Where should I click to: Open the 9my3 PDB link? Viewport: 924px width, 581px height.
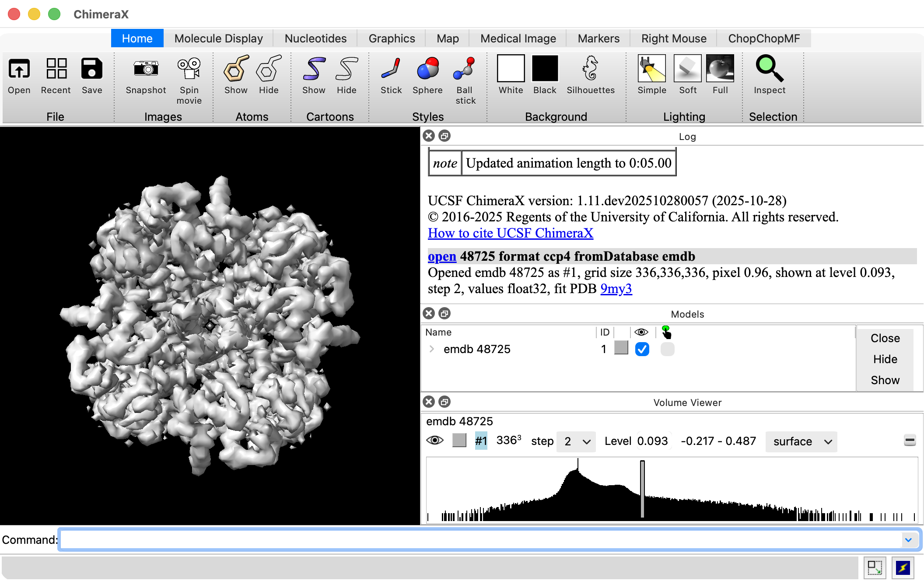616,289
